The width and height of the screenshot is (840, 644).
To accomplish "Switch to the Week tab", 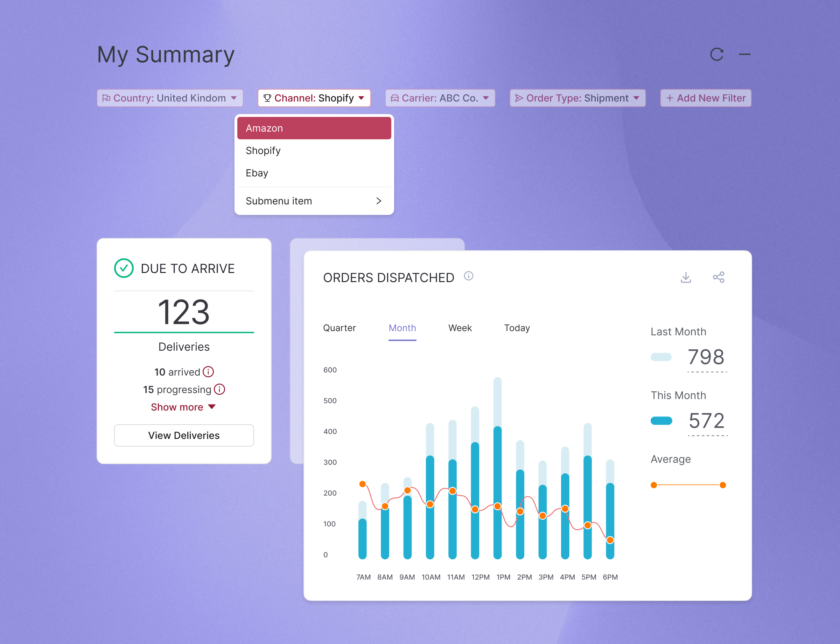I will 460,328.
